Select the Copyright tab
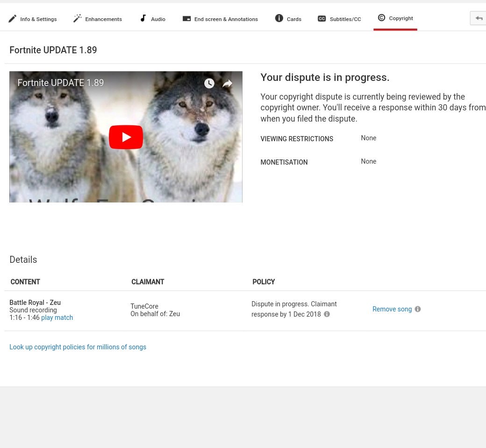Screen dimensions: 486x448 click(395, 18)
